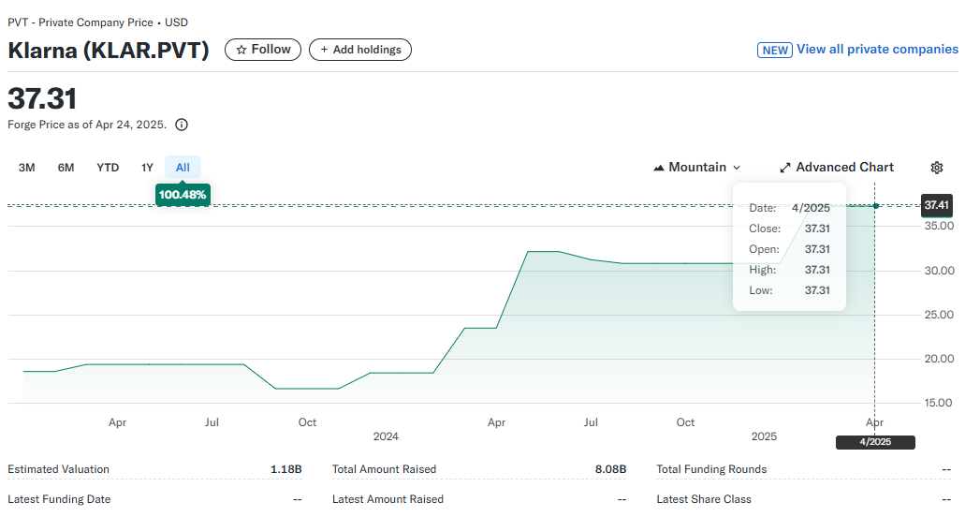The image size is (980, 517).
Task: Open View all private companies link
Action: [877, 50]
